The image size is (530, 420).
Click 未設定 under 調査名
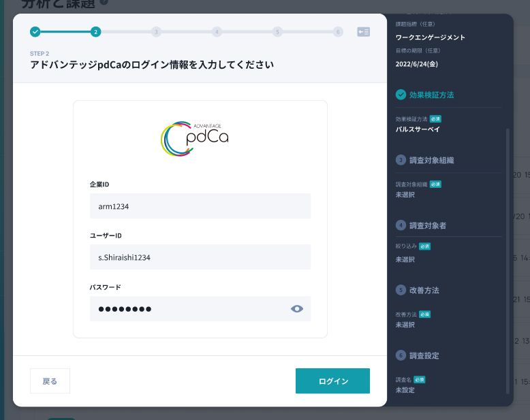coord(405,390)
